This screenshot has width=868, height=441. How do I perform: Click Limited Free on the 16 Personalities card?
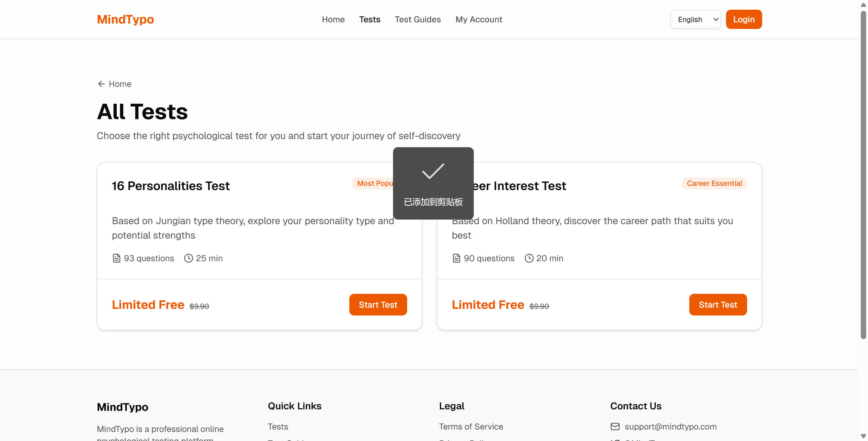pos(148,304)
